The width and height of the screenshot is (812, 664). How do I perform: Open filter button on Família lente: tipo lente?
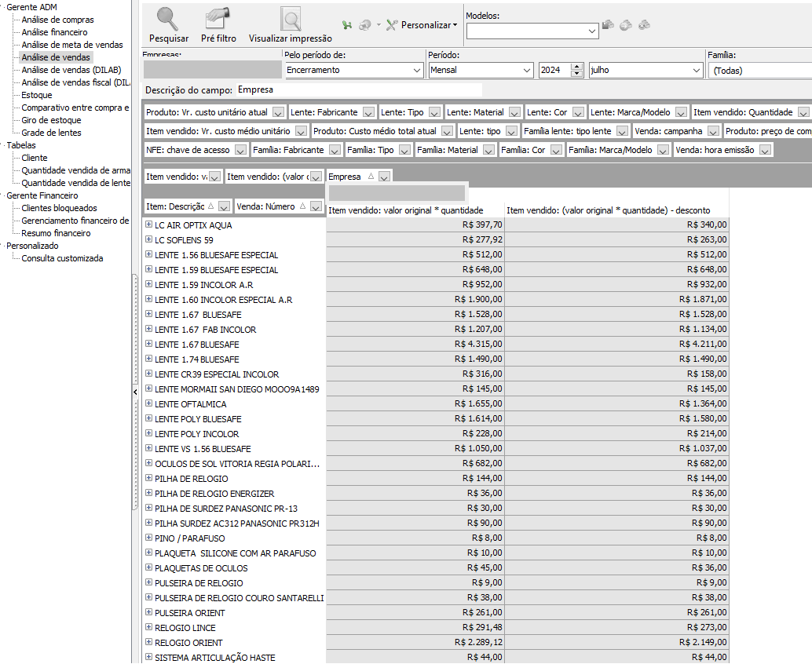pos(623,131)
